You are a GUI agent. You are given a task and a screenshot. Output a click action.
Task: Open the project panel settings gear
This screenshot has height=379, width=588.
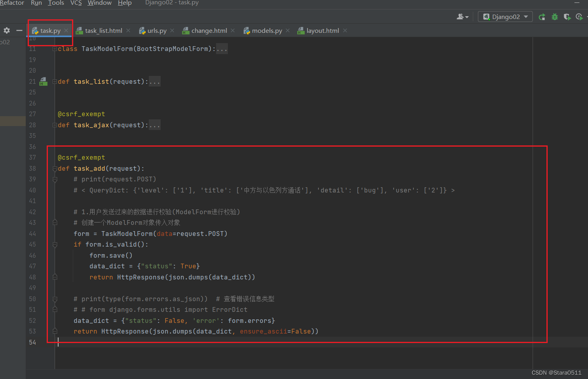click(7, 30)
